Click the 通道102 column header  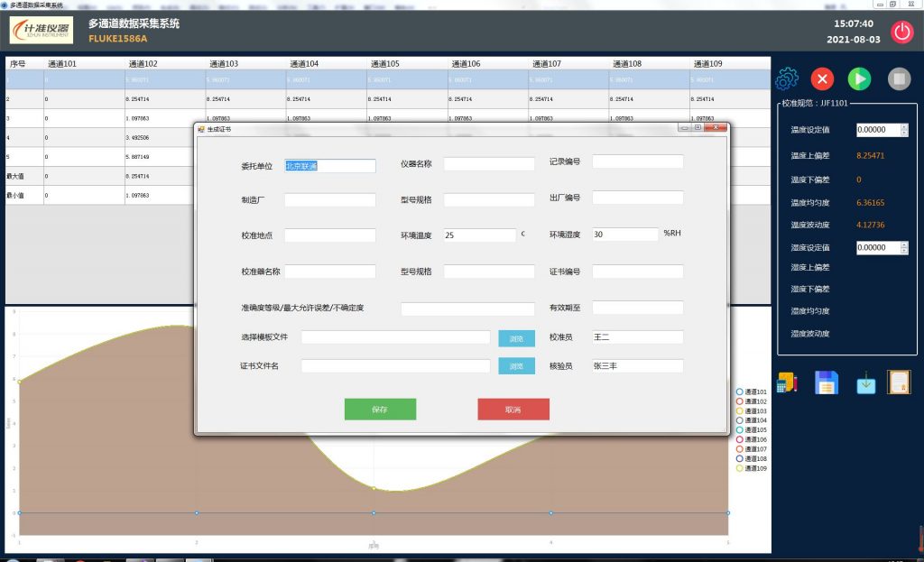coord(143,64)
